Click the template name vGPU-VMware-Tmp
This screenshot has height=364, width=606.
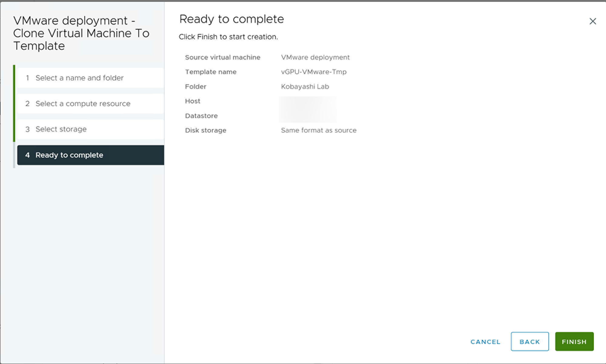[314, 72]
